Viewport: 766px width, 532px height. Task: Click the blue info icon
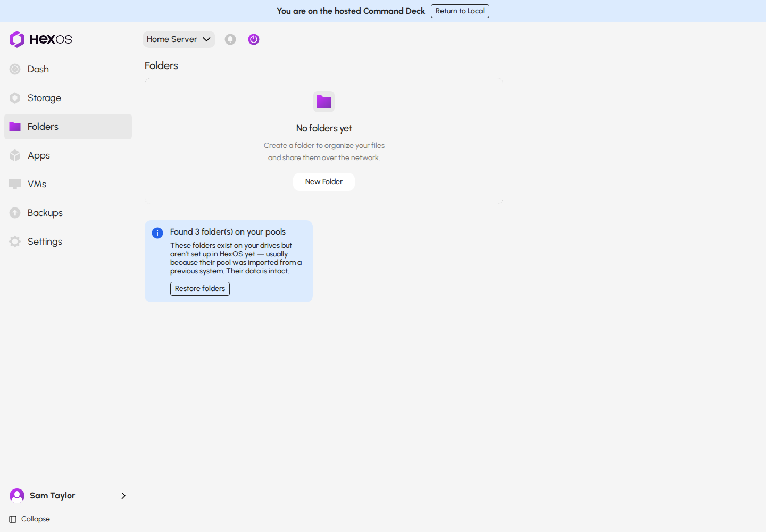click(x=157, y=233)
